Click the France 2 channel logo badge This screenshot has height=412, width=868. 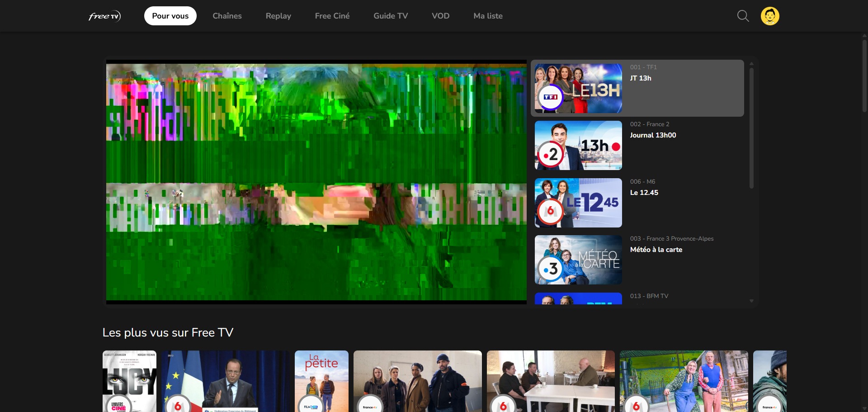pyautogui.click(x=550, y=155)
